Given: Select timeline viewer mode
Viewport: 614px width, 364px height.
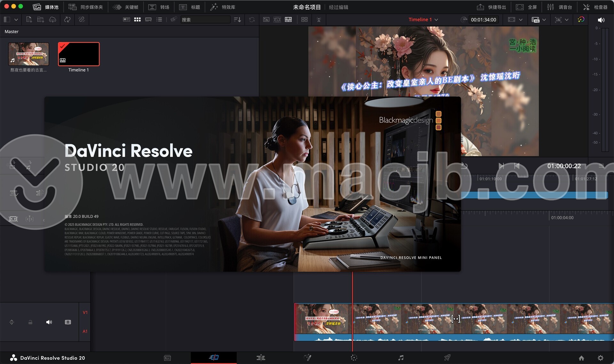Looking at the screenshot, I should [x=288, y=20].
